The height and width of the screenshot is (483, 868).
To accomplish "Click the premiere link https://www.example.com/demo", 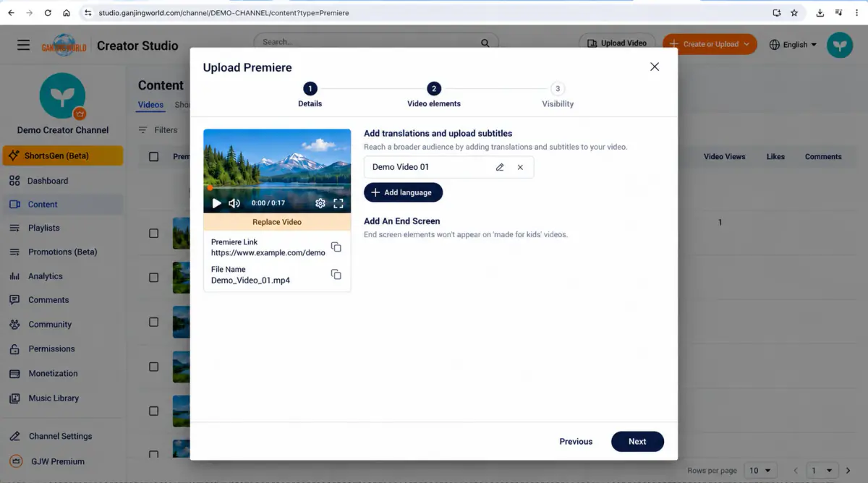I will [x=268, y=253].
